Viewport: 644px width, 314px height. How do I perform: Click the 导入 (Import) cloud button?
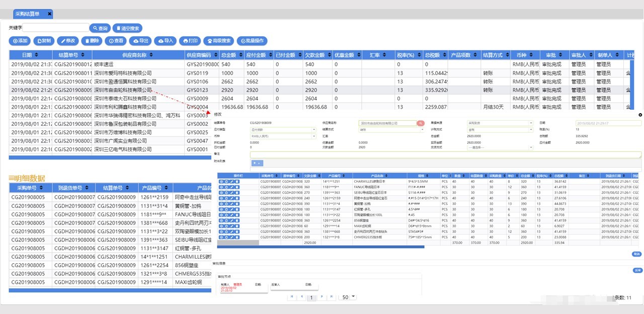(x=165, y=41)
